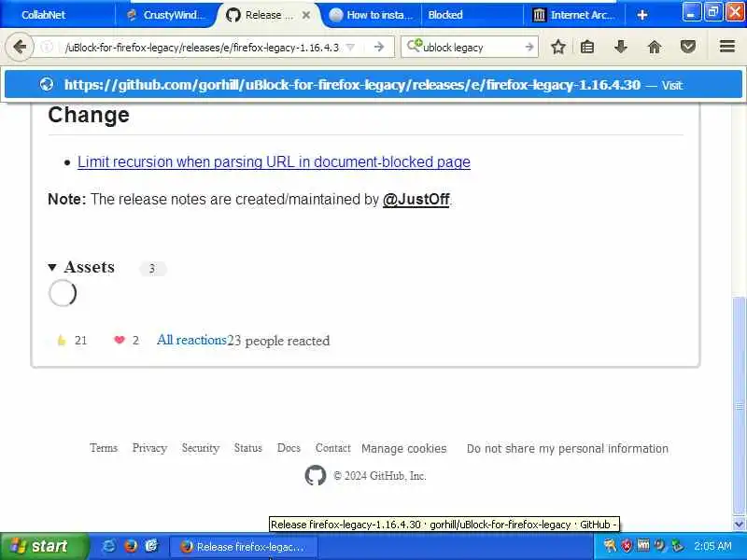
Task: Click the GitHub logo in the footer
Action: (x=316, y=475)
